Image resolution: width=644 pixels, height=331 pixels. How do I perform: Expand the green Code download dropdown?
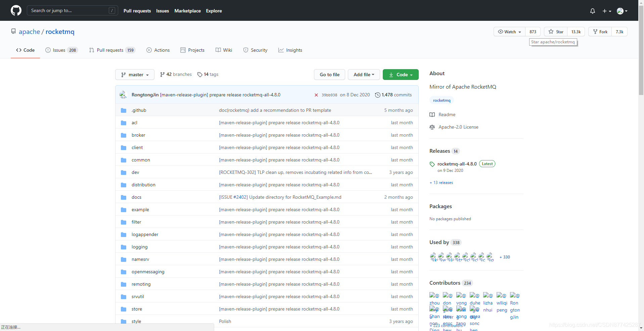401,75
